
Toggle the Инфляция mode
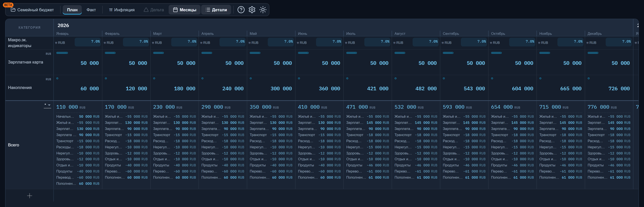click(122, 10)
